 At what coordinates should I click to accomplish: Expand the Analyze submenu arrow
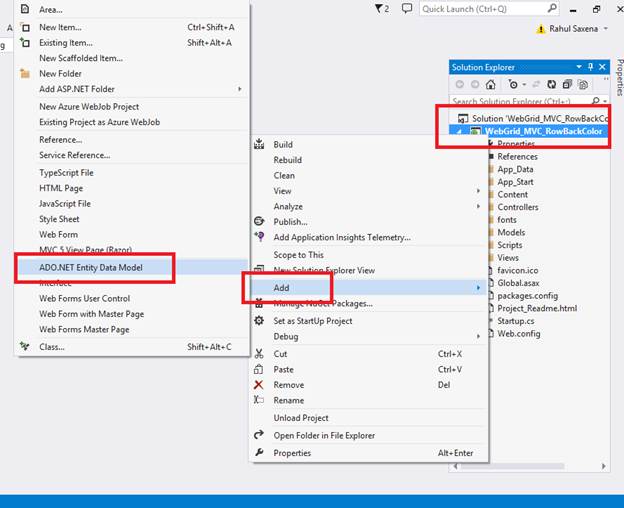(x=478, y=206)
